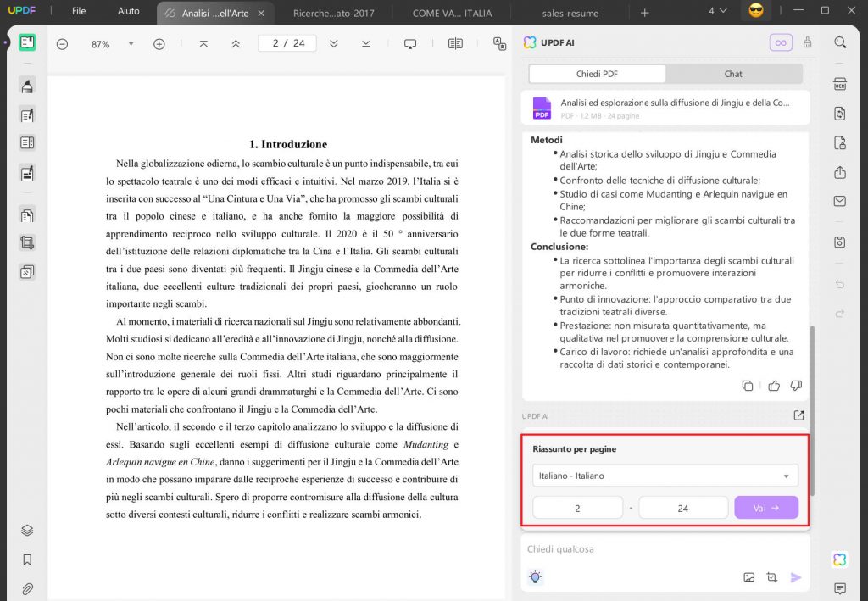The image size is (868, 601).
Task: Send the AI message
Action: pos(795,577)
